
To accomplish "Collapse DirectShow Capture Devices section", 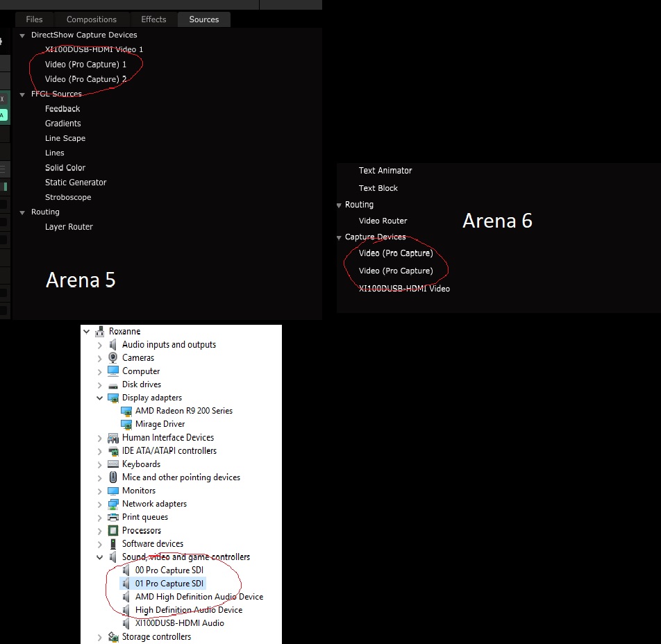I will [x=22, y=35].
